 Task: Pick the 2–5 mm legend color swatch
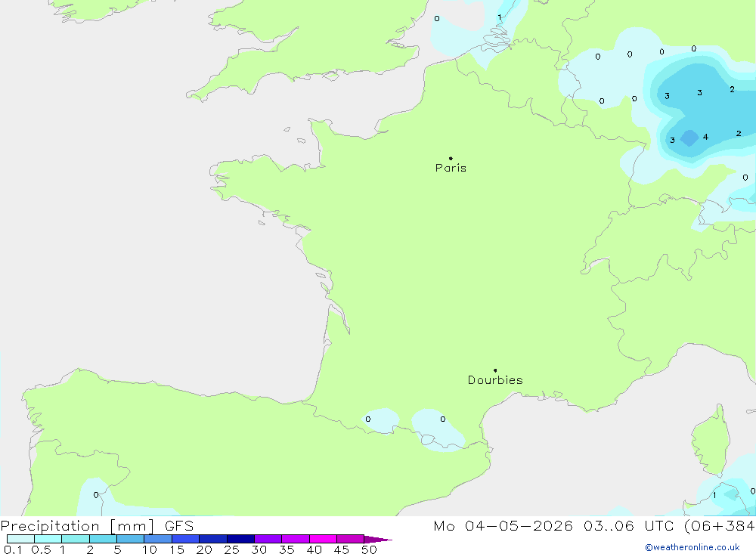pos(103,539)
